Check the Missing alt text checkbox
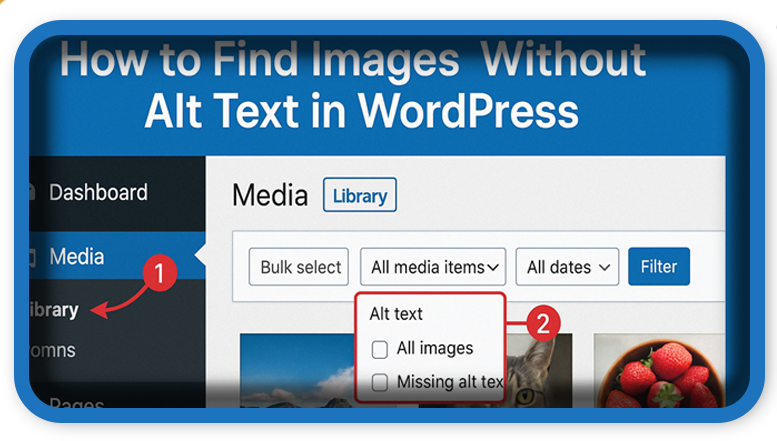This screenshot has height=441, width=777. click(380, 382)
